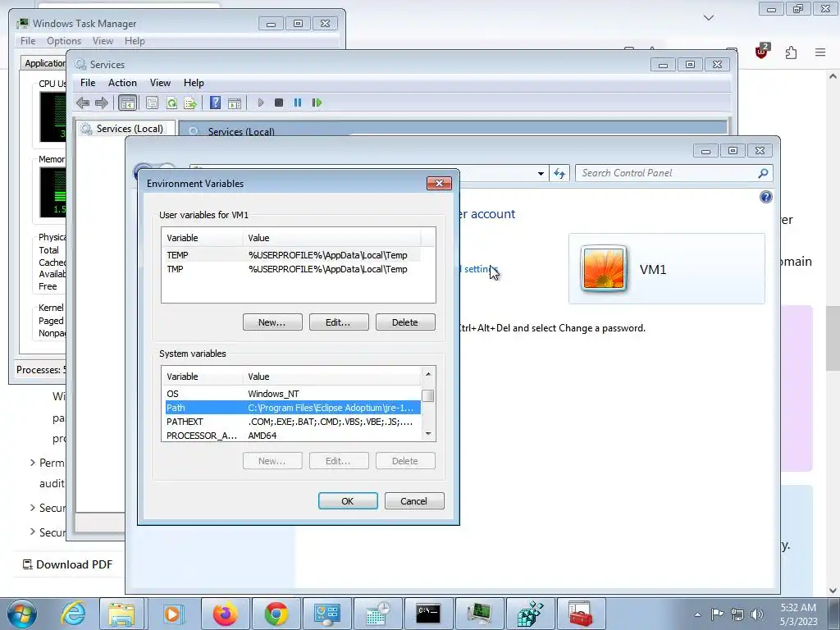Click the Control Panel address refresh icon
The width and height of the screenshot is (840, 630).
(559, 173)
